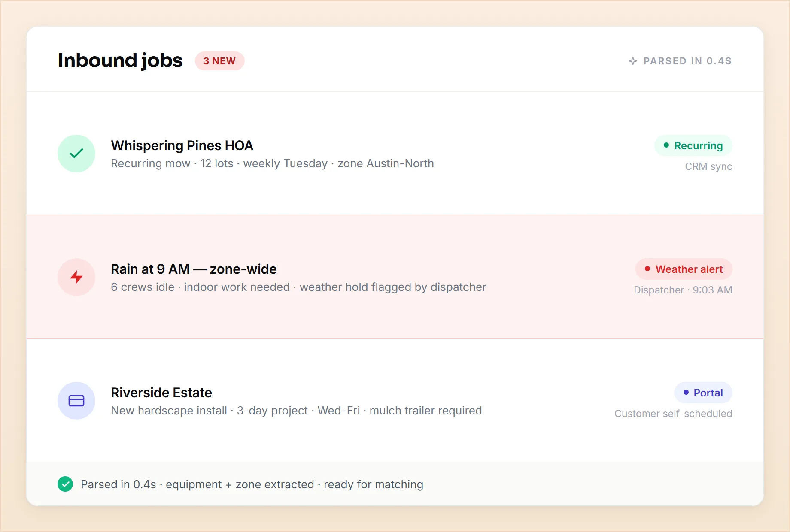Click the New hardscape install description line
Image resolution: width=790 pixels, height=532 pixels.
tap(296, 411)
